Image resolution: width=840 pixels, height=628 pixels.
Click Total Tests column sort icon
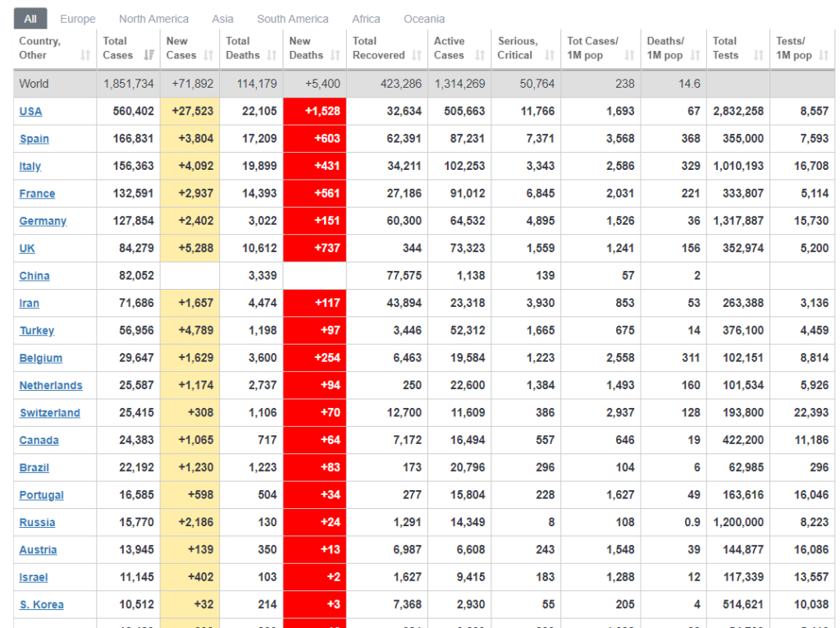(759, 55)
